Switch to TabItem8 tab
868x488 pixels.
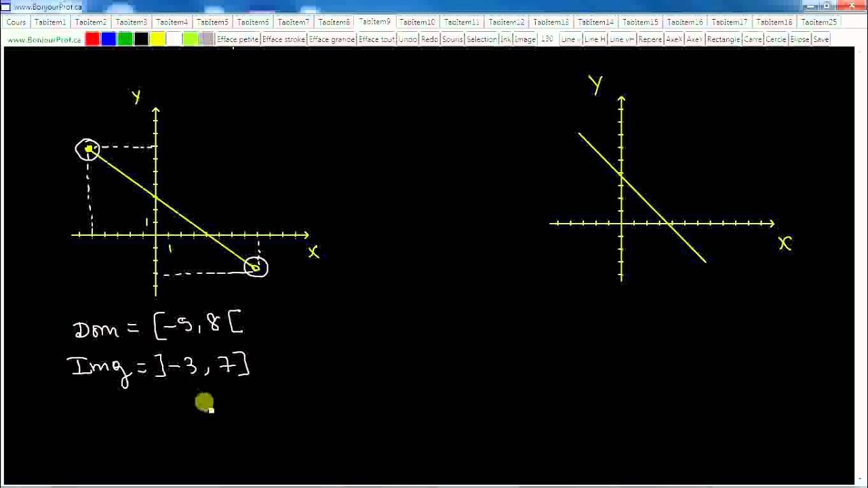coord(334,22)
